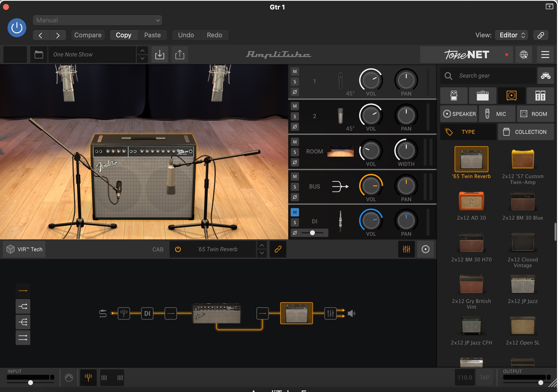Viewport: 558px width, 392px height.
Task: Click the mic 1 microphone model icon
Action: point(340,81)
